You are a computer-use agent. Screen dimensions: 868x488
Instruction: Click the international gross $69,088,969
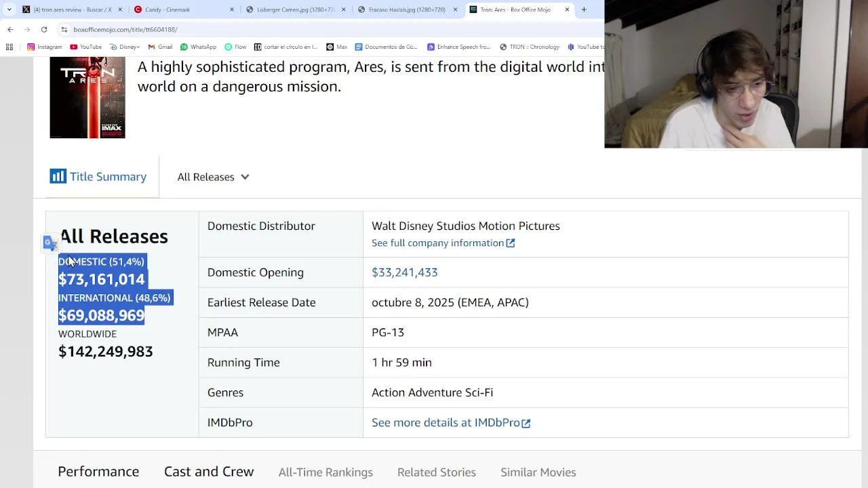[101, 315]
